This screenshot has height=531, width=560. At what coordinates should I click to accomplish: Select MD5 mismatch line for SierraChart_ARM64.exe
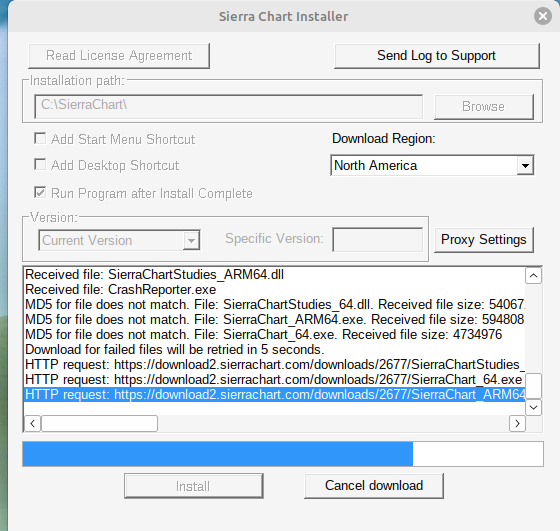click(274, 320)
